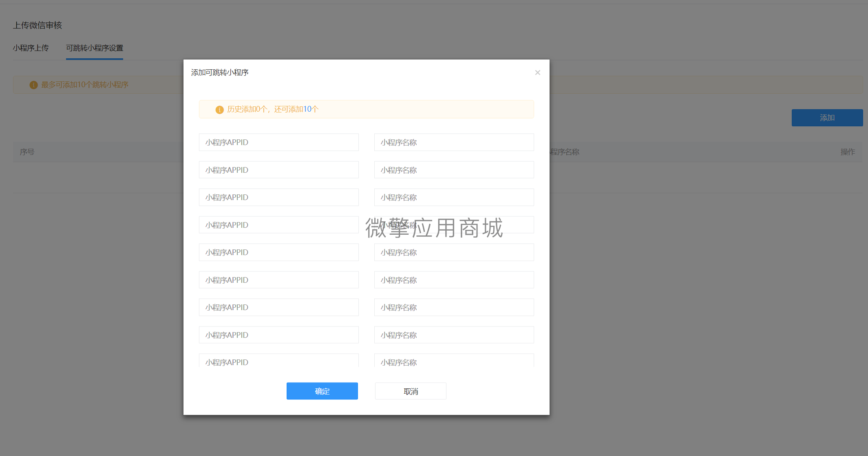Viewport: 868px width, 456px height.
Task: Focus the fourth row 小程序APPID input
Action: 279,225
